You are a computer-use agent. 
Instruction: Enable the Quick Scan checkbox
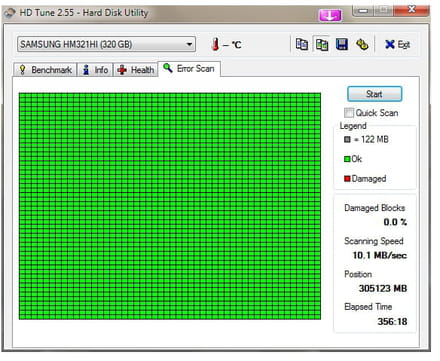(x=349, y=113)
